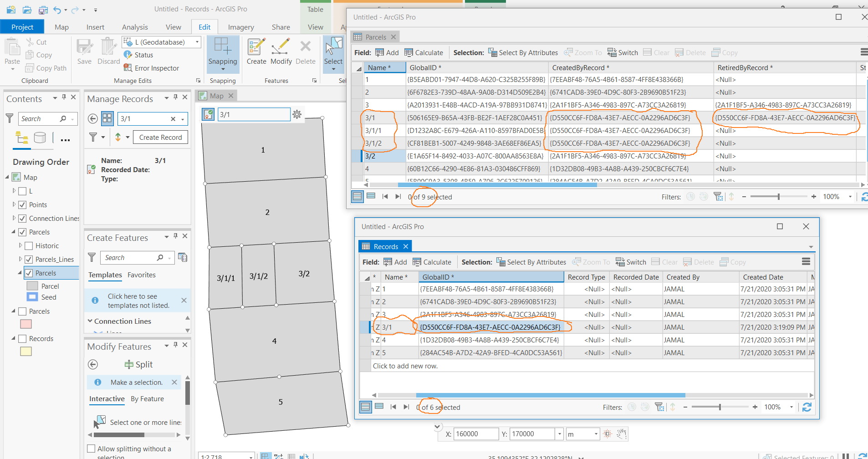Enable the Historic layer checkbox
The width and height of the screenshot is (868, 459).
[29, 246]
